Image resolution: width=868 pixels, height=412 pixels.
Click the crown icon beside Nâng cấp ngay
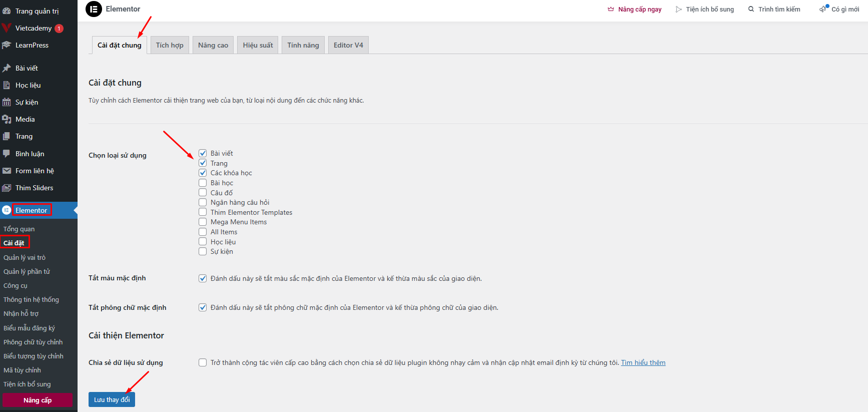click(x=611, y=9)
